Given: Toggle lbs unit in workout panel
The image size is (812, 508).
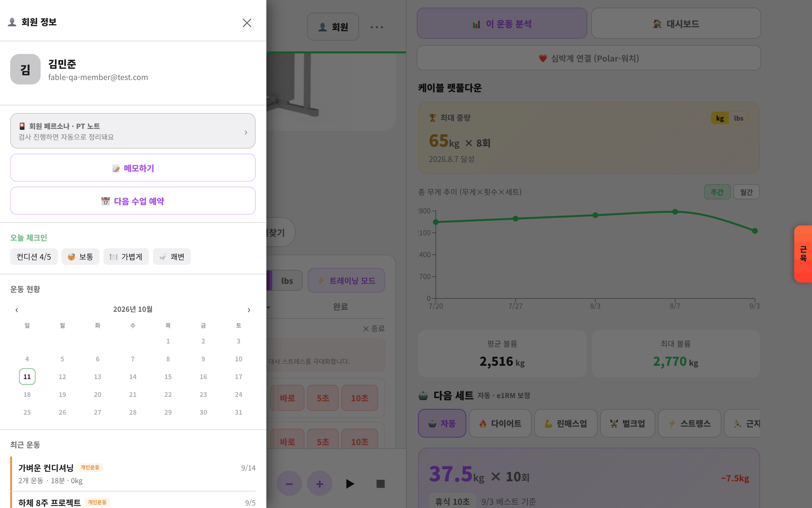Looking at the screenshot, I should 287,280.
